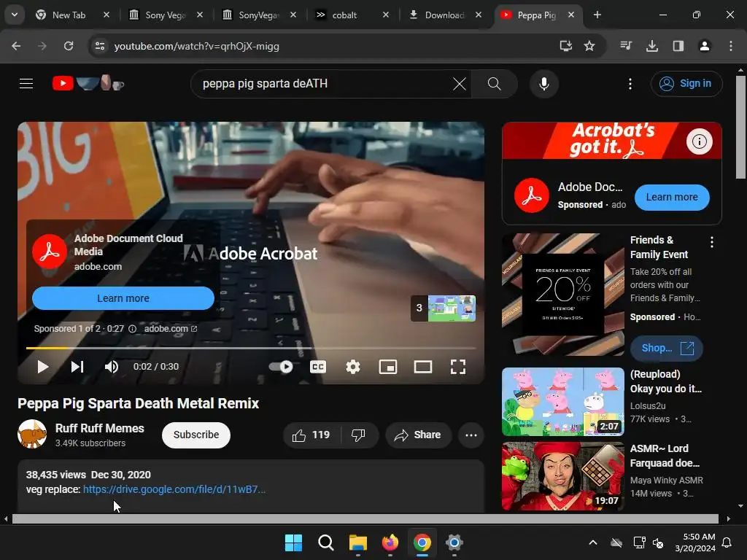
Task: Play the video
Action: [42, 367]
